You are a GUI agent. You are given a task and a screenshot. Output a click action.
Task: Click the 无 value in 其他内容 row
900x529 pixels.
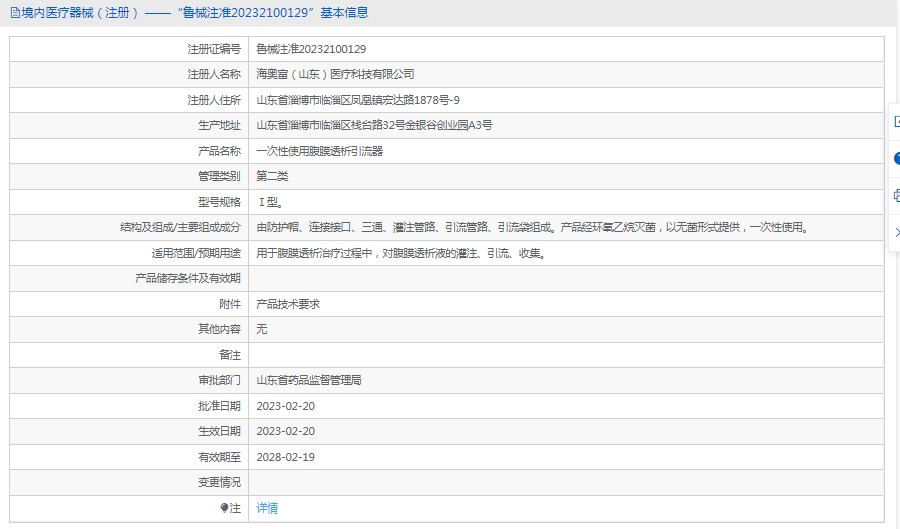[x=262, y=329]
